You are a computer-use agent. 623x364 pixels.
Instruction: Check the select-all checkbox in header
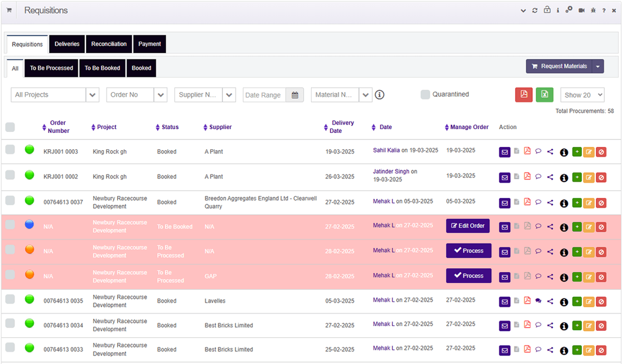(10, 127)
